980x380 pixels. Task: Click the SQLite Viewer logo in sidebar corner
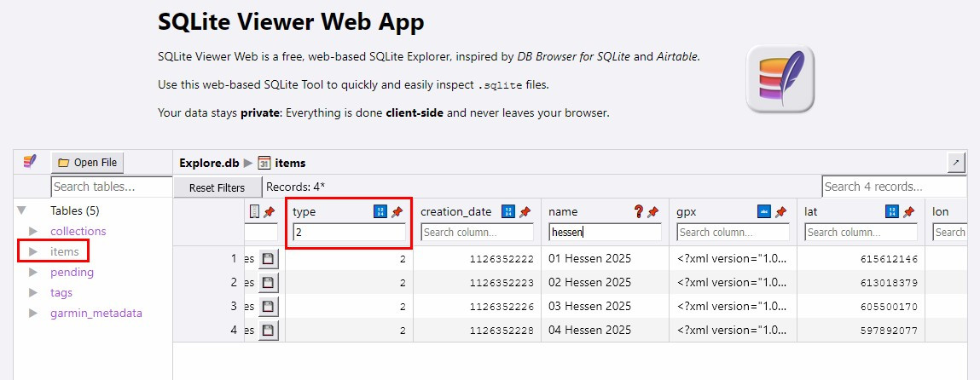point(29,162)
